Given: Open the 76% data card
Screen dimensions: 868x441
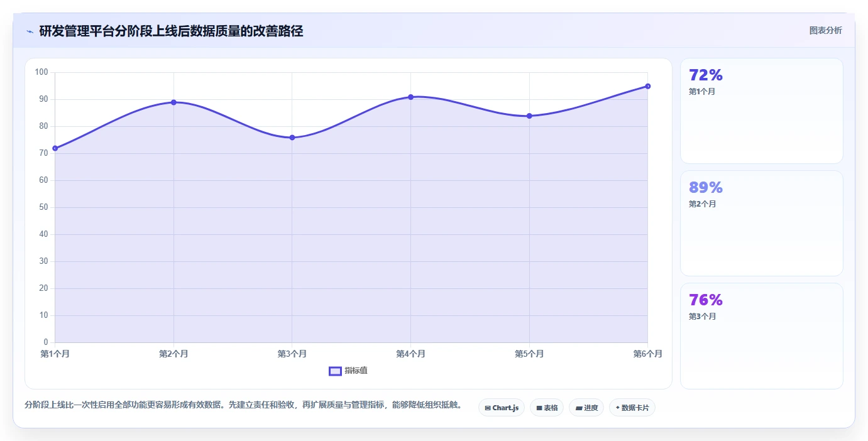Looking at the screenshot, I should click(761, 335).
